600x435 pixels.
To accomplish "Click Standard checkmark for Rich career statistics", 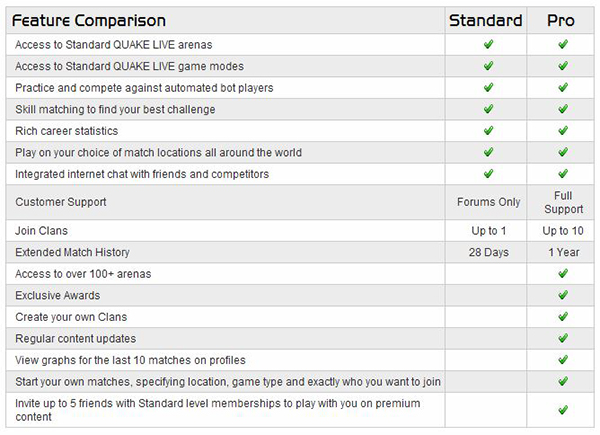I will (488, 131).
